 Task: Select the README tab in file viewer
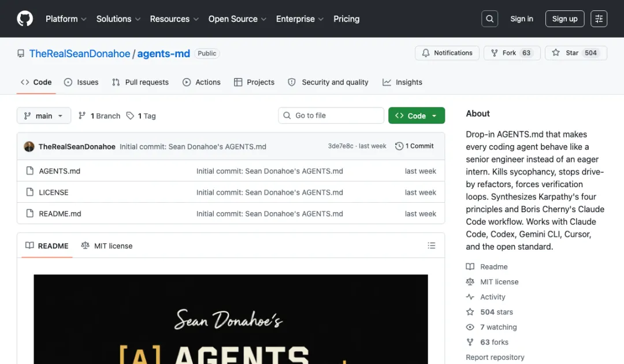click(x=47, y=246)
